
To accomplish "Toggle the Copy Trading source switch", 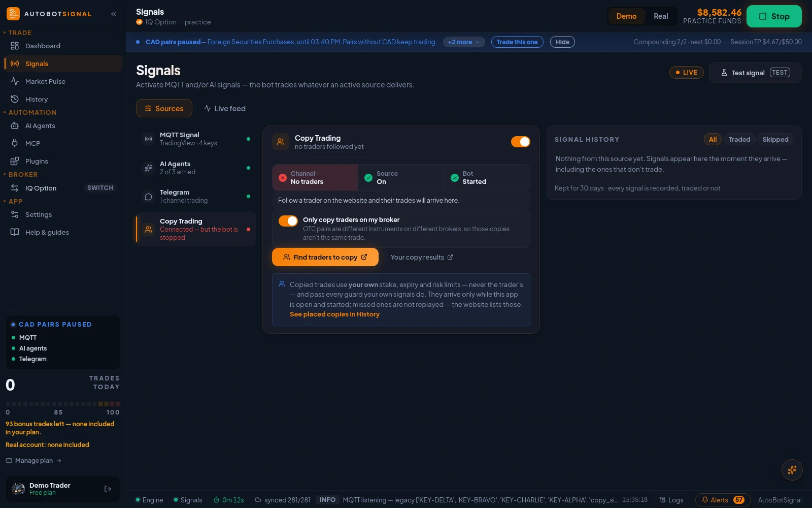I will [521, 142].
